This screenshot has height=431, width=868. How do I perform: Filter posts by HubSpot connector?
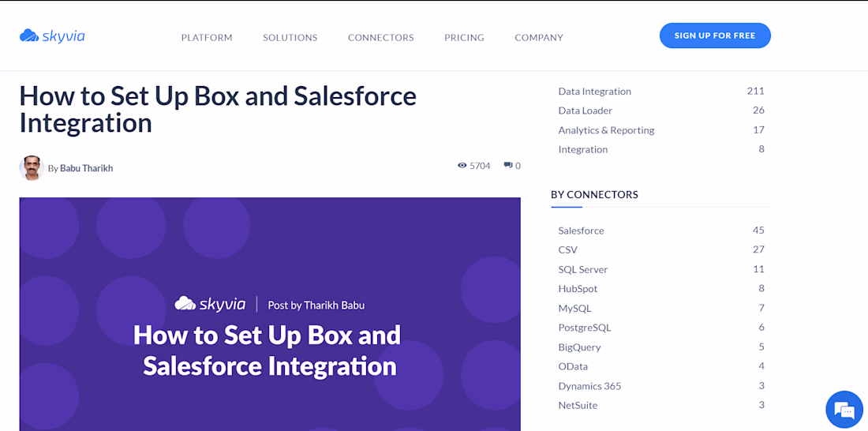click(x=578, y=289)
